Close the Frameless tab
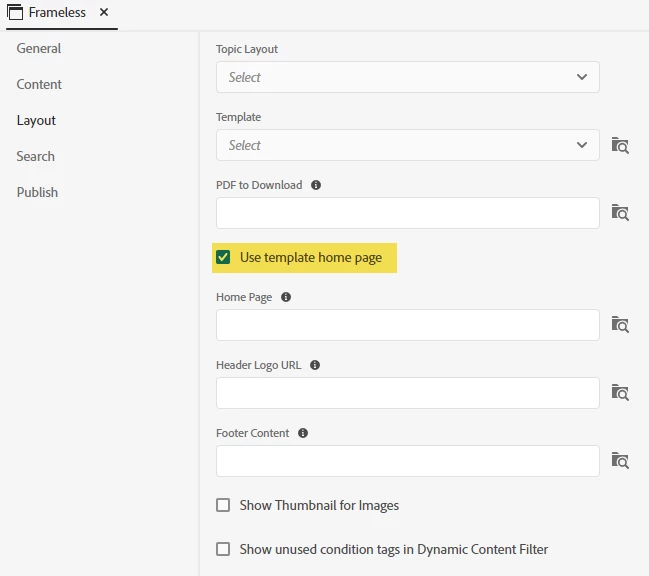Viewport: 649px width, 576px height. click(104, 12)
